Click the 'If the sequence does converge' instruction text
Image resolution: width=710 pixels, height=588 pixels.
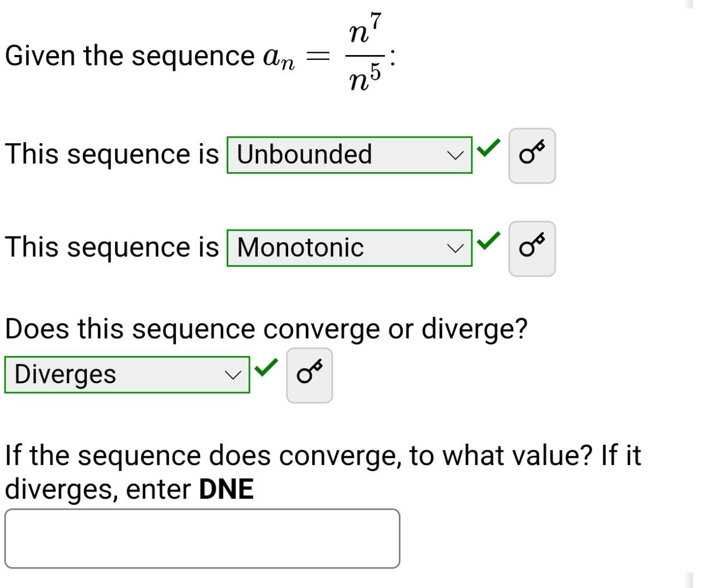tap(323, 472)
